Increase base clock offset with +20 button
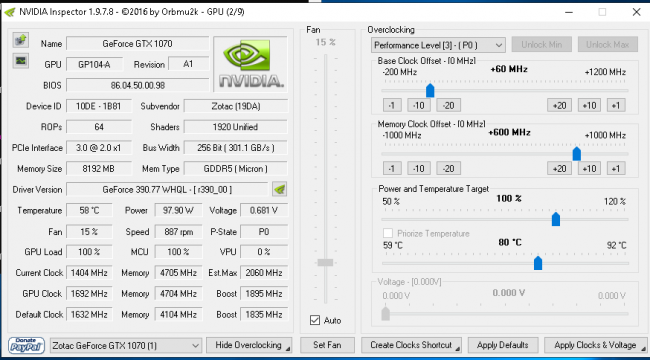The image size is (650, 360). click(560, 105)
